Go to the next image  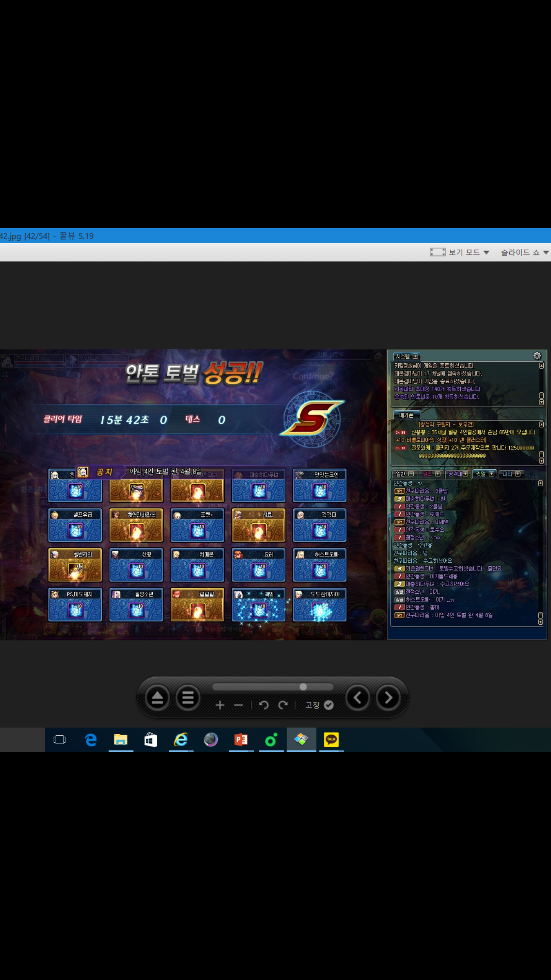pos(388,697)
